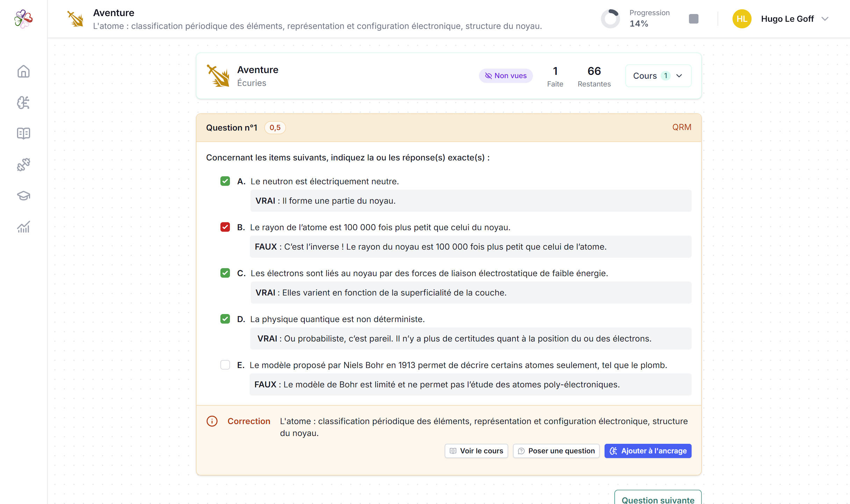Toggle the red checkbox for answer B

(225, 227)
